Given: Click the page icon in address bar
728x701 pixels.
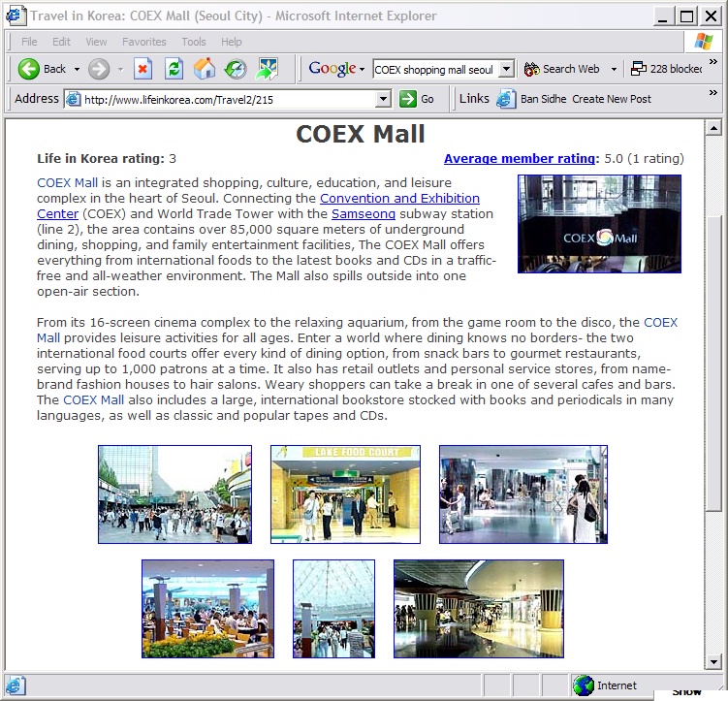Looking at the screenshot, I should point(73,99).
